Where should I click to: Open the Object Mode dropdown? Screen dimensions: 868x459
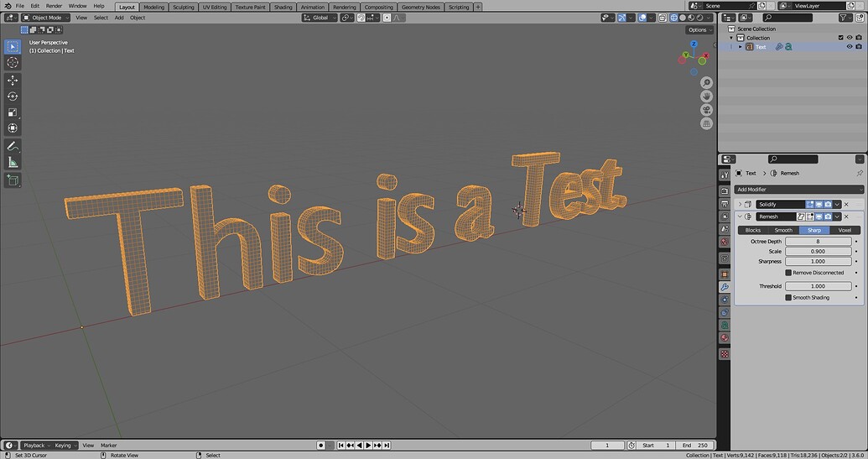click(x=46, y=18)
